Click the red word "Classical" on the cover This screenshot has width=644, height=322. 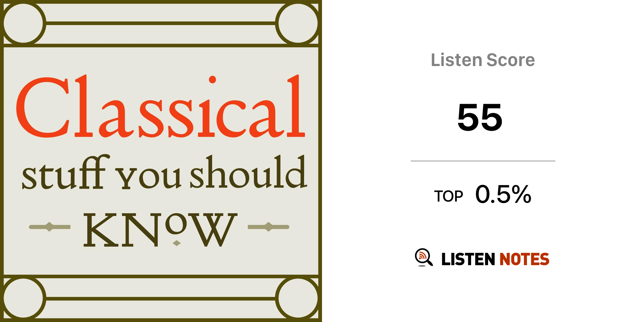160,107
